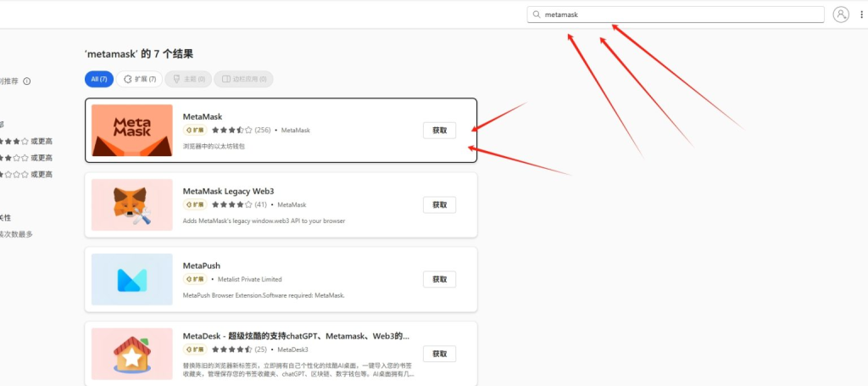Click the sidebar icon in 边栏应用 (0) tab
This screenshot has width=868, height=386.
(x=225, y=79)
